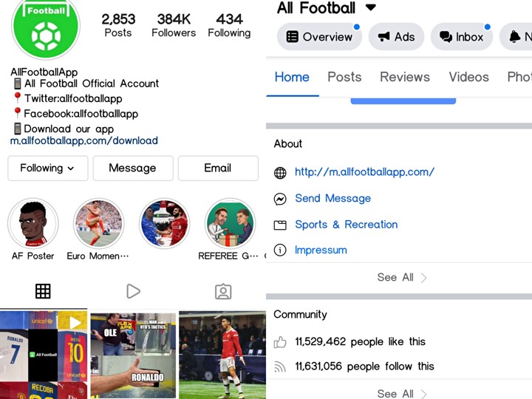532x399 pixels.
Task: Open the All Football page switcher arrow
Action: pos(371,7)
